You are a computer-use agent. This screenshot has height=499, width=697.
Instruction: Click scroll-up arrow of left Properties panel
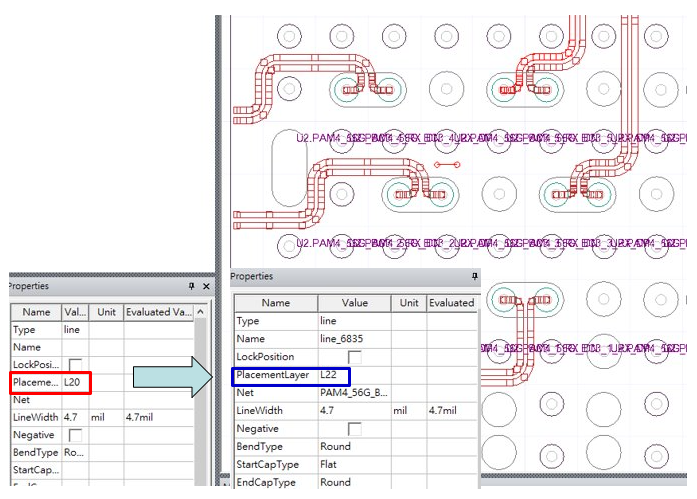[x=200, y=312]
